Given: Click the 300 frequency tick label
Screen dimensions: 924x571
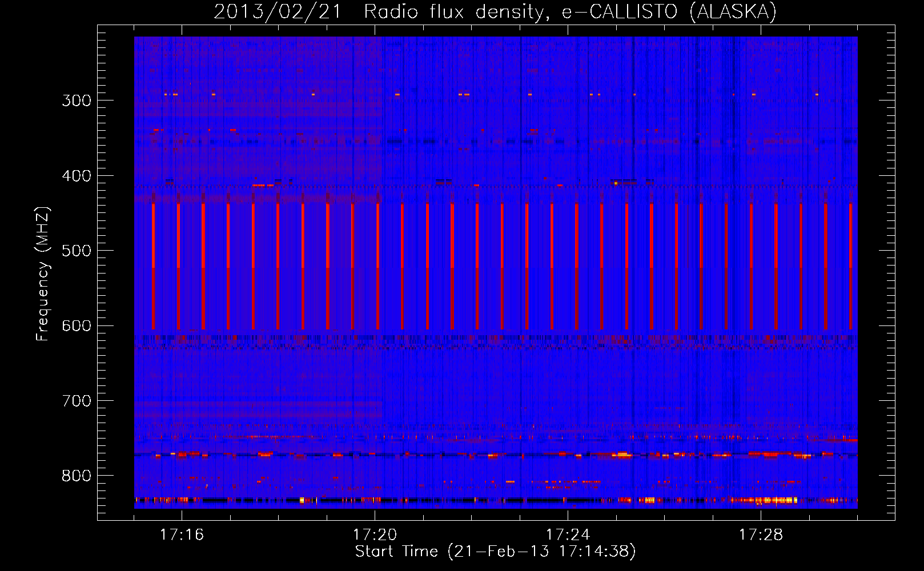Looking at the screenshot, I should [x=77, y=100].
